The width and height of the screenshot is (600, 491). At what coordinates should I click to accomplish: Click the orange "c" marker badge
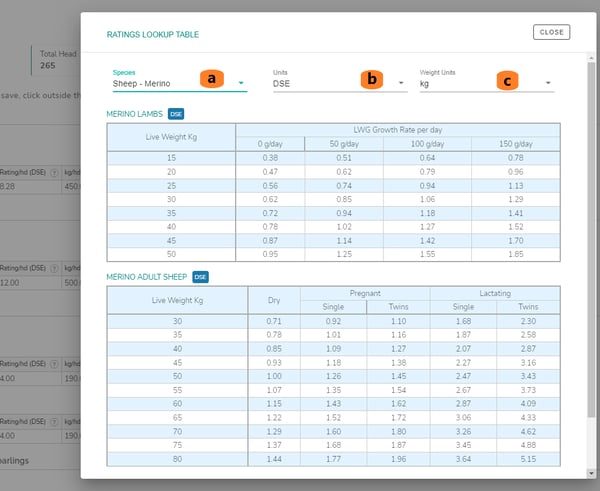point(509,79)
